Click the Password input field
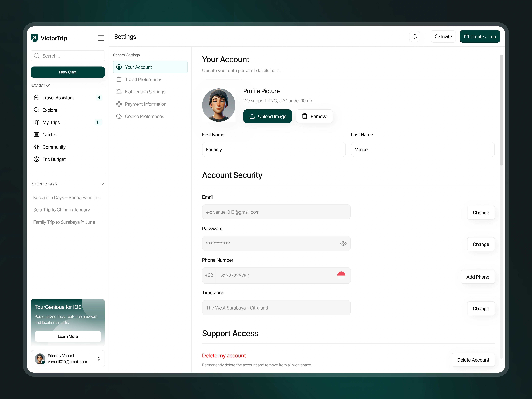Screen dimensions: 532x399 [x=276, y=243]
